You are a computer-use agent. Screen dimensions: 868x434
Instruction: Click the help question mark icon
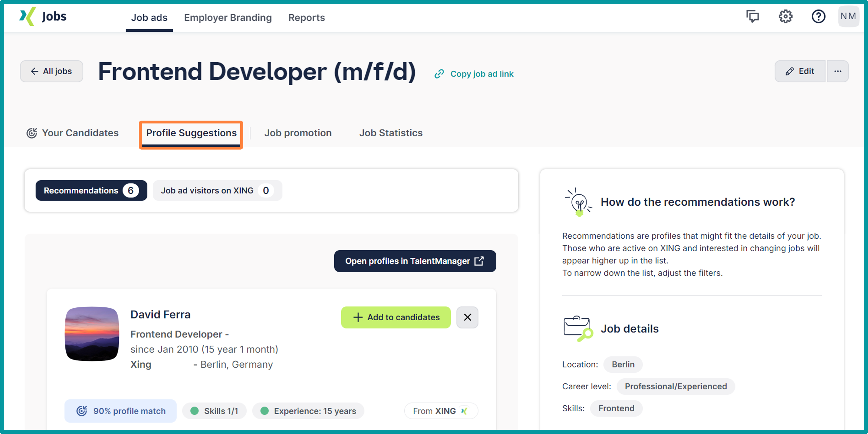[x=818, y=17]
